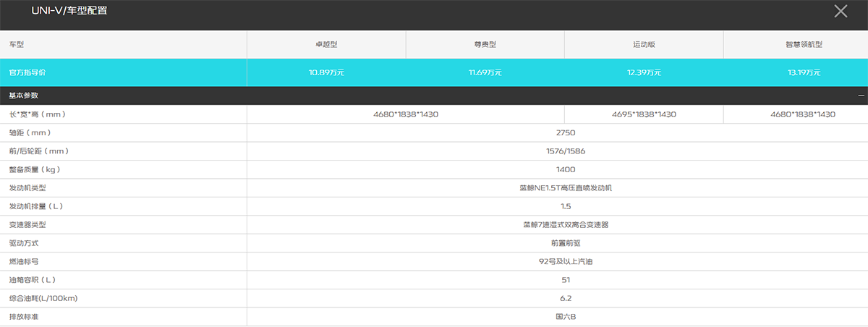This screenshot has height=327, width=868.
Task: Click the 油箱容积 (L) row label
Action: pyautogui.click(x=33, y=280)
